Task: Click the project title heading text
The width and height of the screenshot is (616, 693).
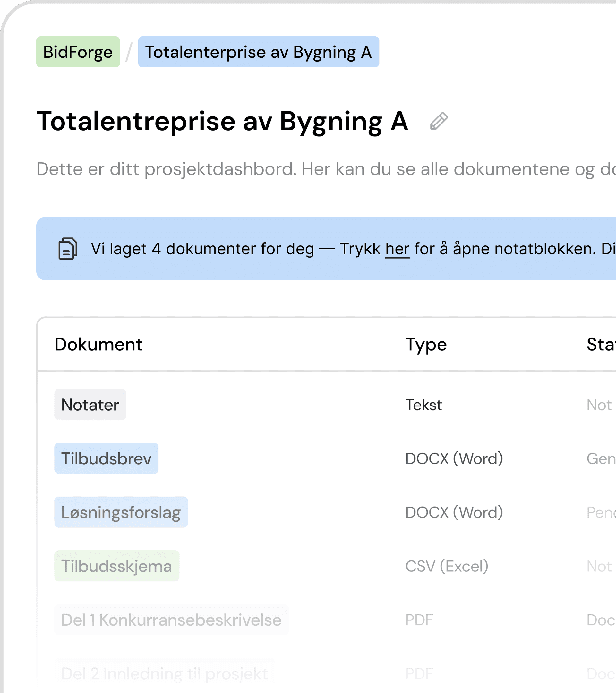Action: pos(222,121)
